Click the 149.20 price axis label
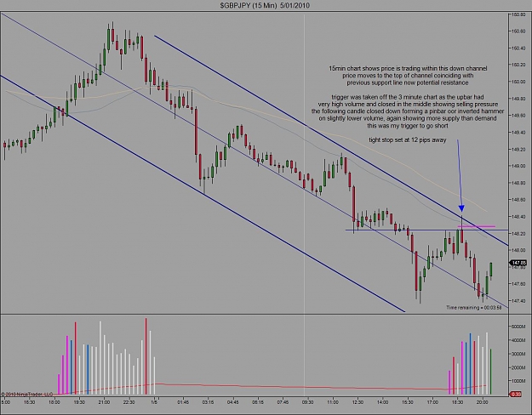Screen dimensions: 532x415 tap(518, 149)
